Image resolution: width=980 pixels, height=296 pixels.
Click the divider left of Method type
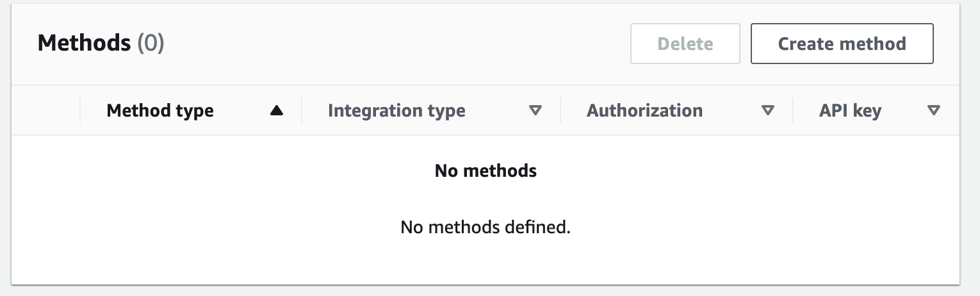point(80,110)
